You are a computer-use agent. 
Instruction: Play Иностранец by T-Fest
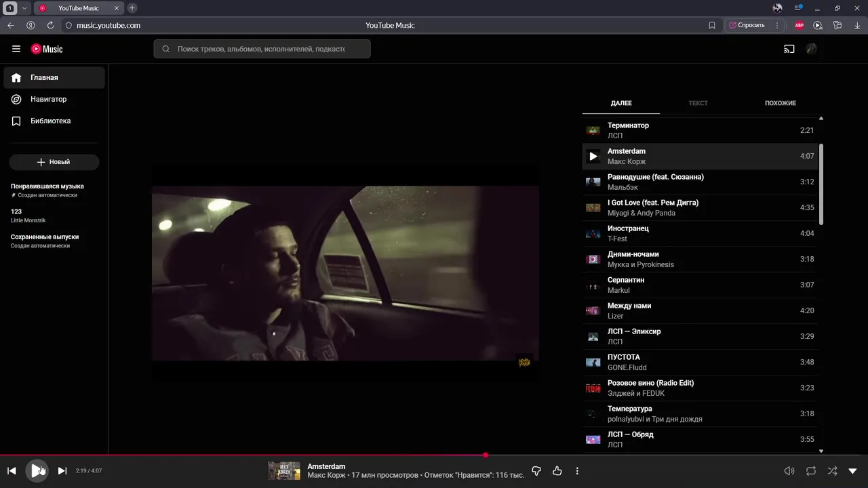click(701, 233)
